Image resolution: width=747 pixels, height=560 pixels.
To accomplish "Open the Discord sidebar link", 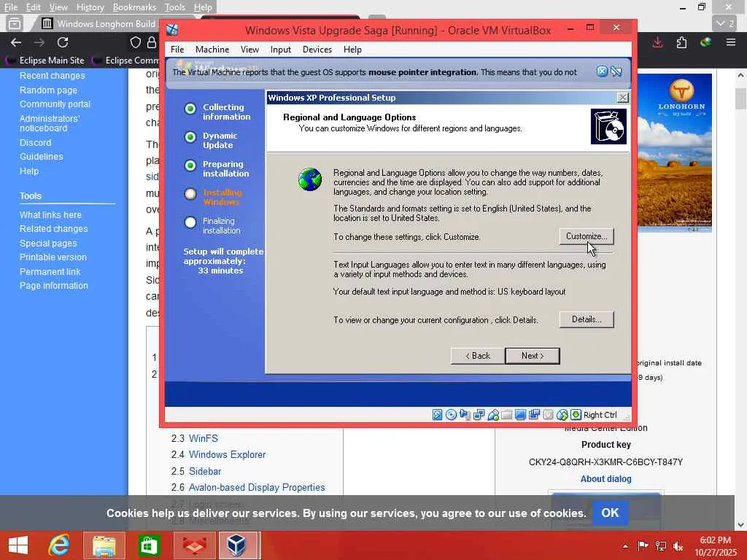I will tap(35, 142).
